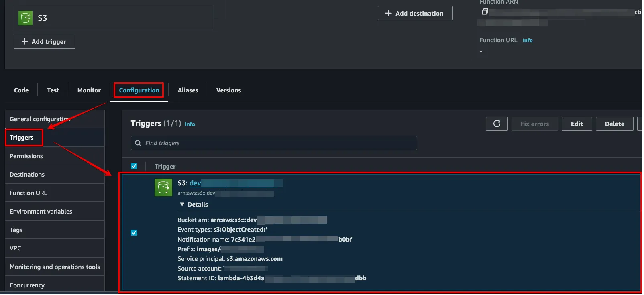Screen dimensions: 644x295
Task: Open Monitoring and operations tools section
Action: [x=55, y=267]
